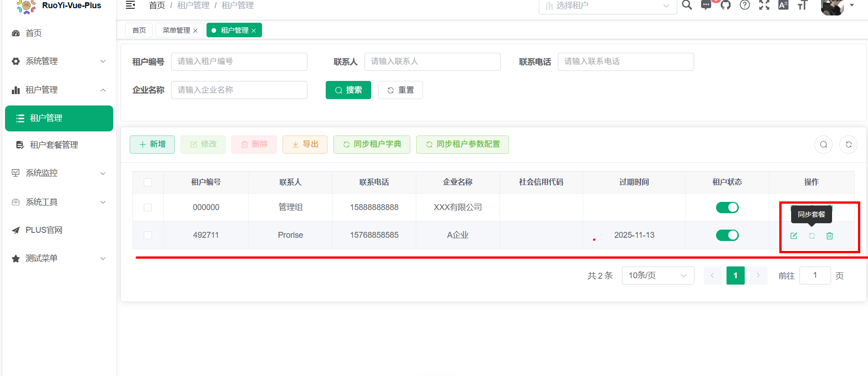Expand the 系统管理 sidebar menu
Screen dimensions: 868x376
tap(59, 61)
